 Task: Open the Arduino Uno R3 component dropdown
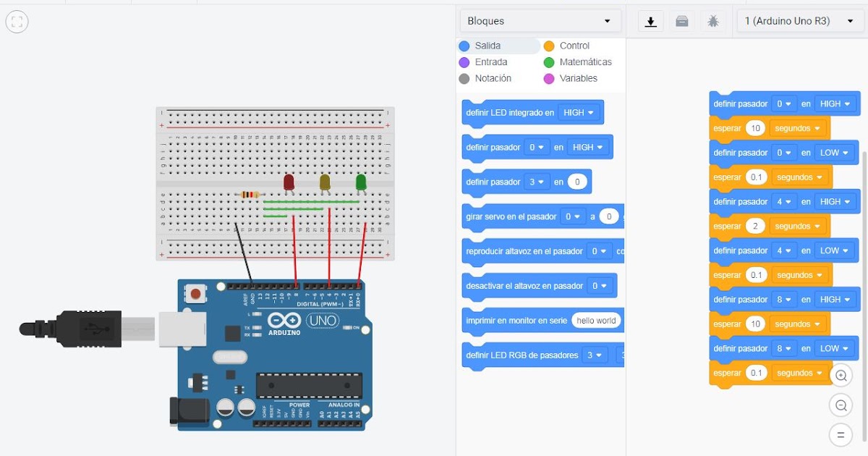click(x=799, y=20)
